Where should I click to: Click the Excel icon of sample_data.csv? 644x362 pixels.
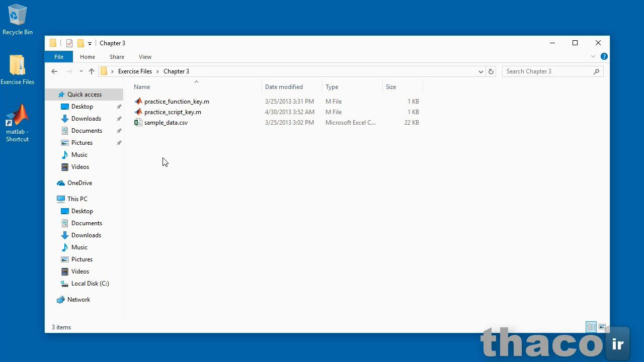(138, 123)
